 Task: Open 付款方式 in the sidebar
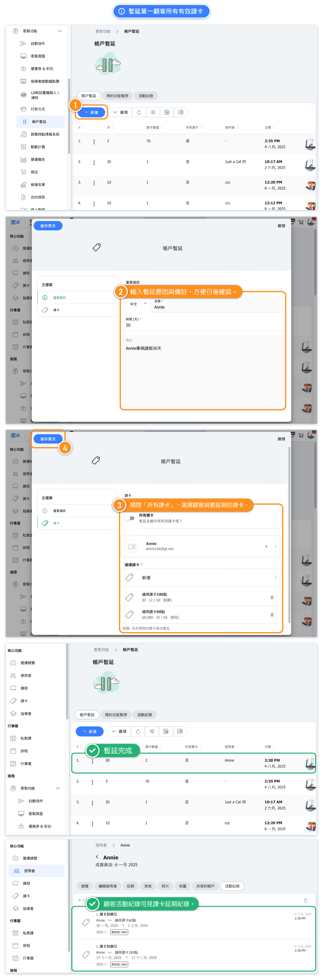tap(38, 109)
